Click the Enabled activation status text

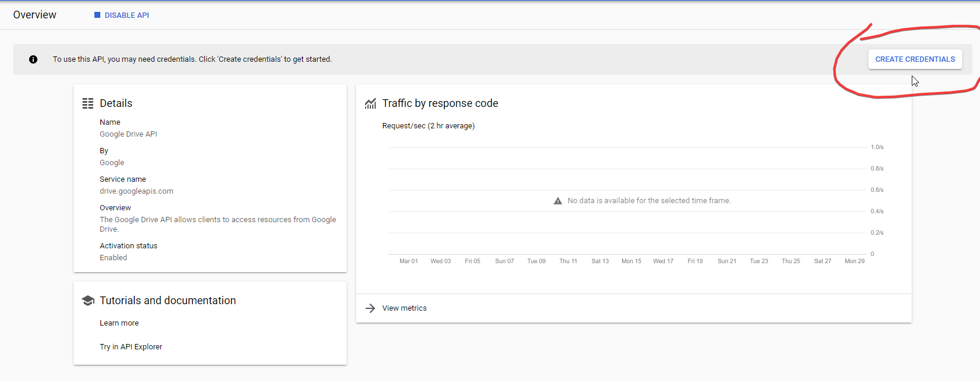[x=113, y=258]
